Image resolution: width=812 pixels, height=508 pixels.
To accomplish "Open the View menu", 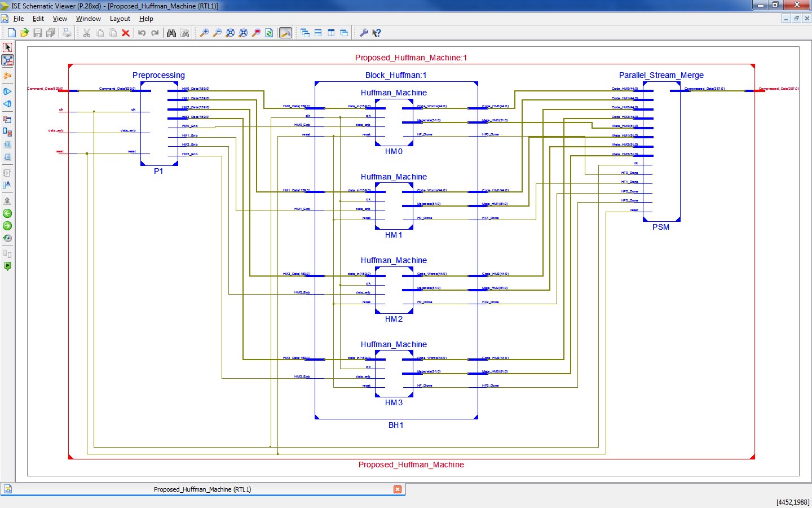I will (x=60, y=19).
